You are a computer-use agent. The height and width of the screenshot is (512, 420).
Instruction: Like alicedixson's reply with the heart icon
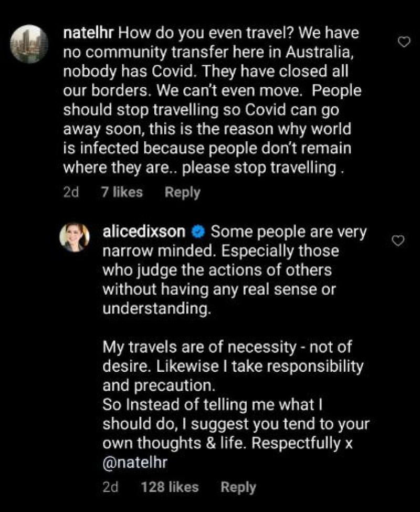[x=399, y=241]
